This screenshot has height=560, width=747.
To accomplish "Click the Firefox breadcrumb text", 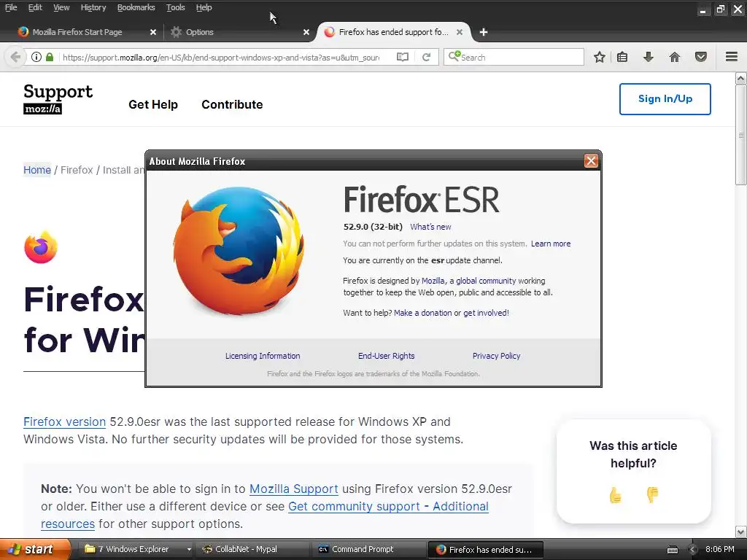I will point(77,170).
